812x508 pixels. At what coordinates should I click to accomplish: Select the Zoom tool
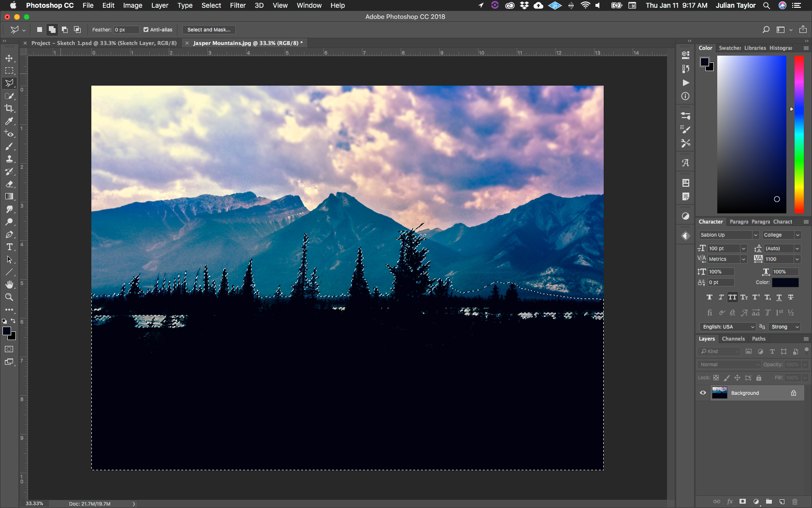(9, 297)
